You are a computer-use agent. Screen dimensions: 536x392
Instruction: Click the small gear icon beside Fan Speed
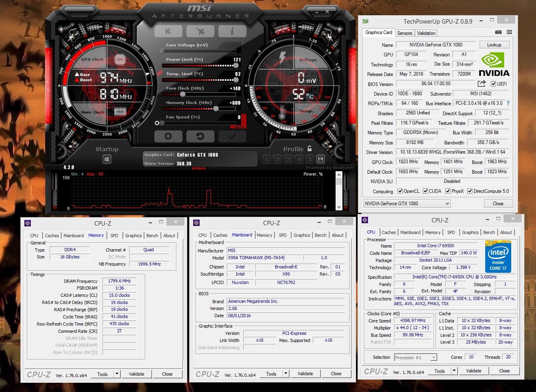coord(157,123)
